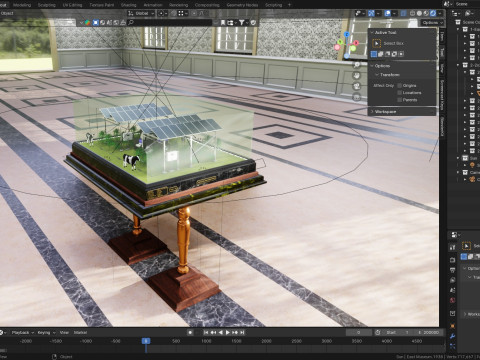Open the outliner filter funnel dropdown

[x=243, y=23]
